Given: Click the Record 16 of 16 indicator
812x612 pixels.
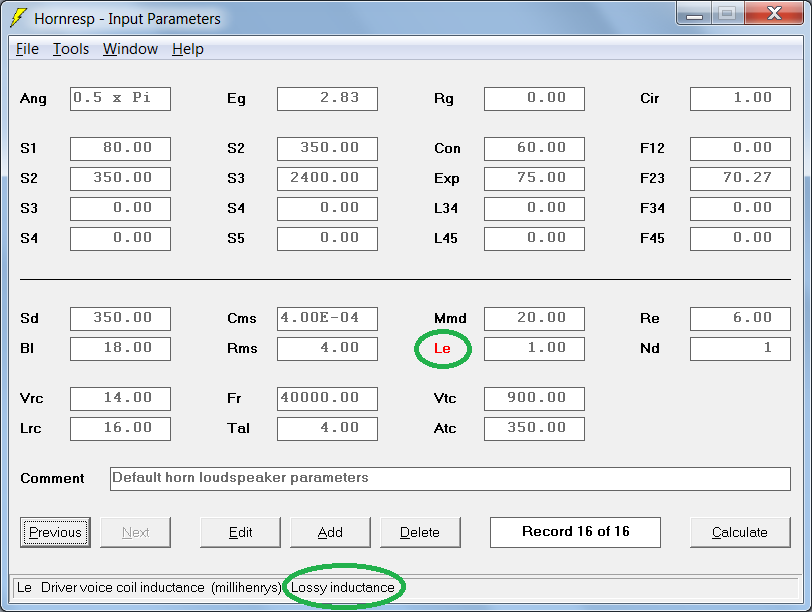Looking at the screenshot, I should coord(575,532).
